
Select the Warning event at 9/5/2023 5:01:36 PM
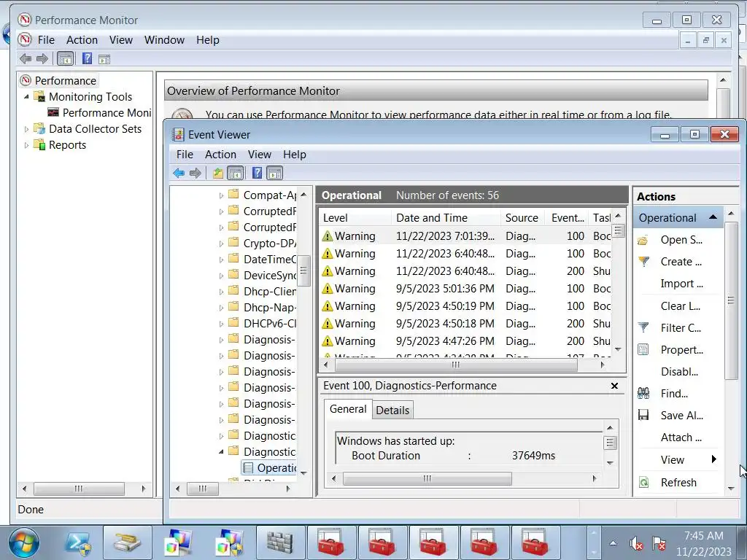466,289
